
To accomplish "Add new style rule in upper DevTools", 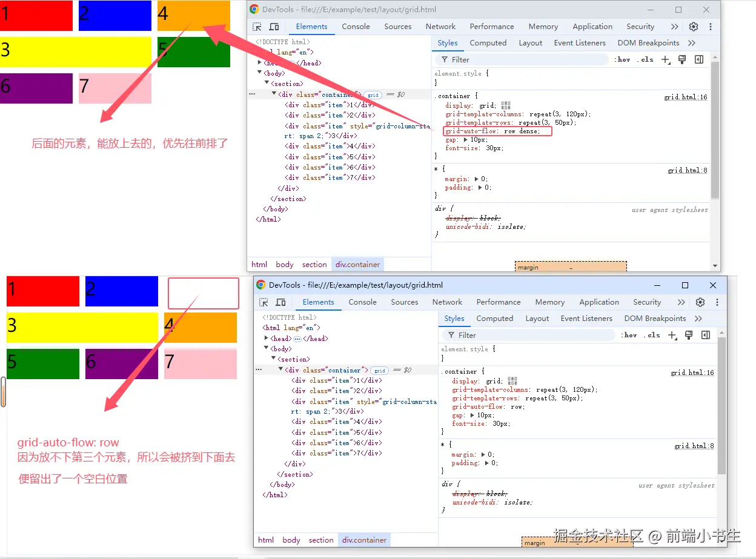I will tap(666, 59).
